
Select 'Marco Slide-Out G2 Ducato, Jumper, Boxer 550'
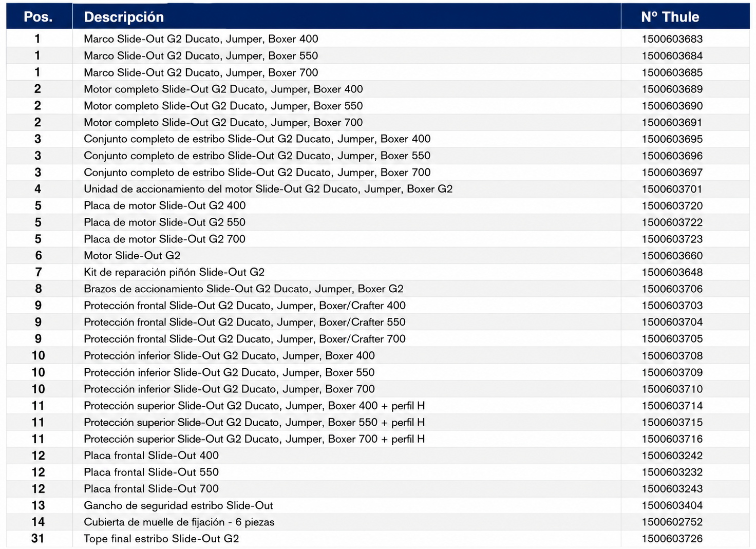point(201,55)
